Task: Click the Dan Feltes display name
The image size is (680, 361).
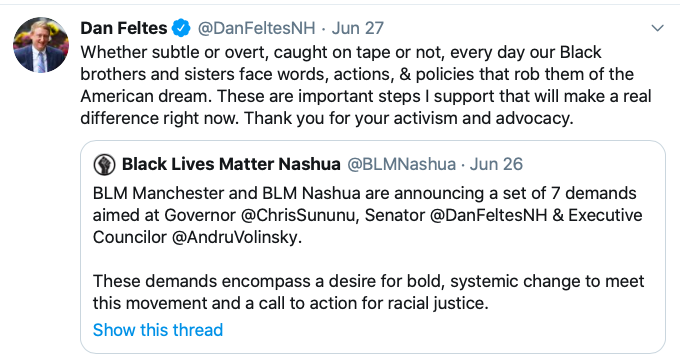Action: pyautogui.click(x=124, y=28)
